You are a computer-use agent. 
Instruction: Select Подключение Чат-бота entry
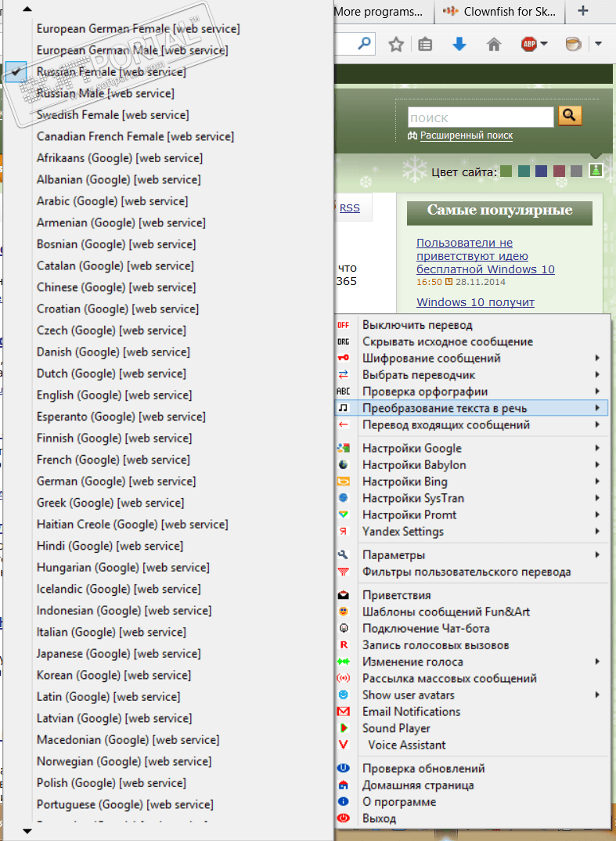pyautogui.click(x=472, y=628)
